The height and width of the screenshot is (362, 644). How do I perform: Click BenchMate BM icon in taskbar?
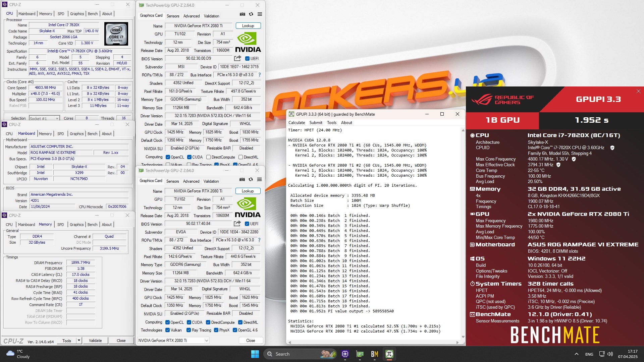375,354
